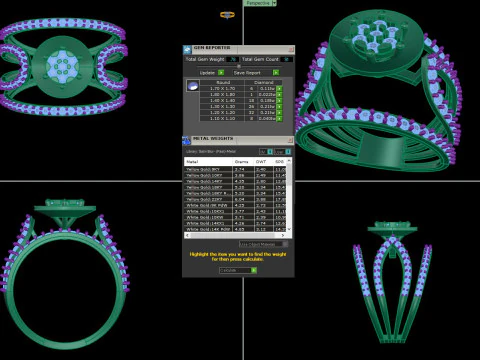The height and width of the screenshot is (360, 480).
Task: Click the small ring gumball icon at top
Action: tap(227, 15)
